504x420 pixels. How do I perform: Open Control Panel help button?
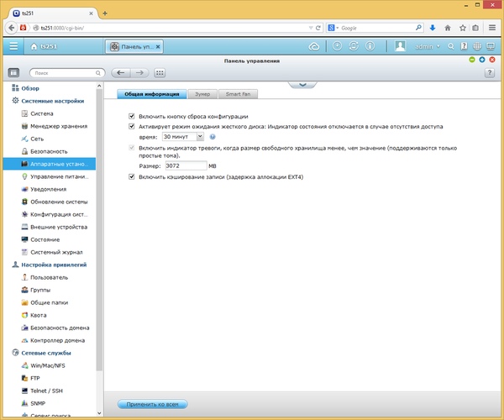point(490,73)
